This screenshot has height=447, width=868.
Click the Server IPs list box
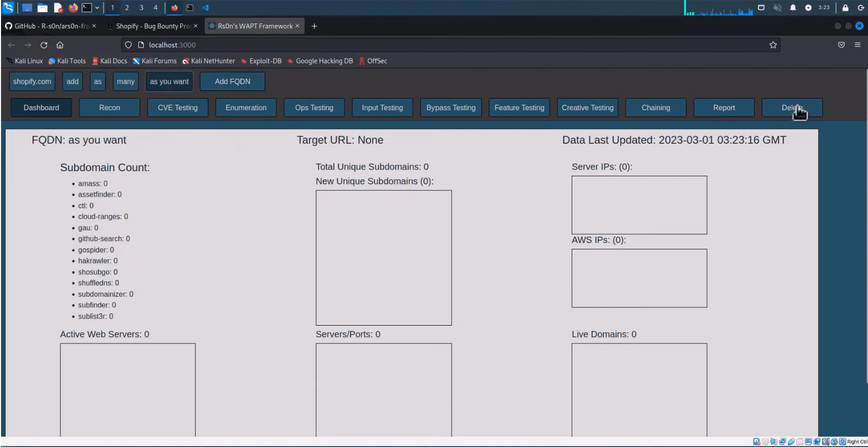[x=639, y=205]
